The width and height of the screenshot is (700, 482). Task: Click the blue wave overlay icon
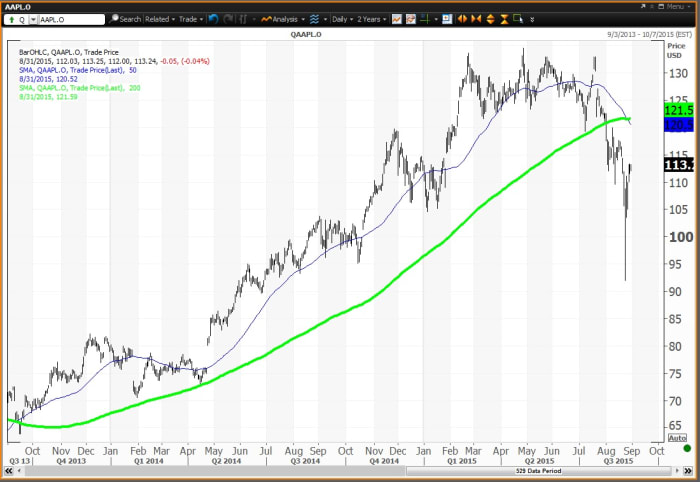click(x=315, y=19)
